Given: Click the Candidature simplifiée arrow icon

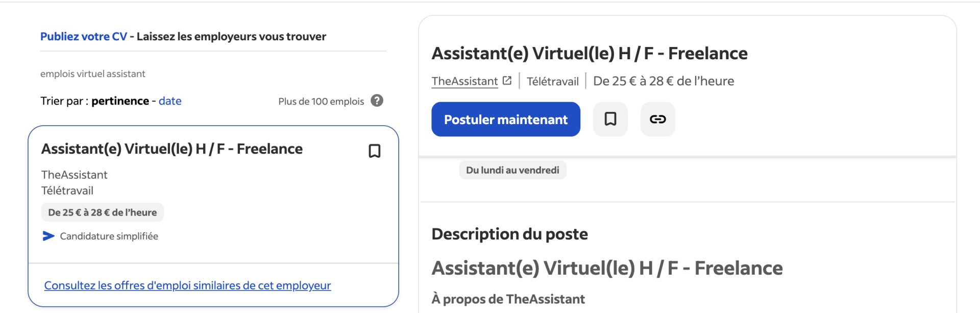Looking at the screenshot, I should [x=47, y=236].
